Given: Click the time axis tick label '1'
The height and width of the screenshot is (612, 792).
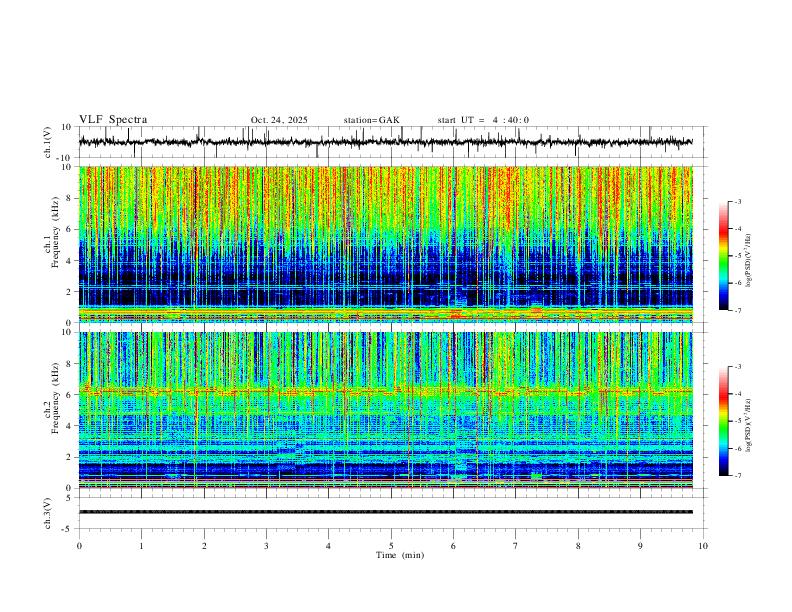Looking at the screenshot, I should (141, 546).
